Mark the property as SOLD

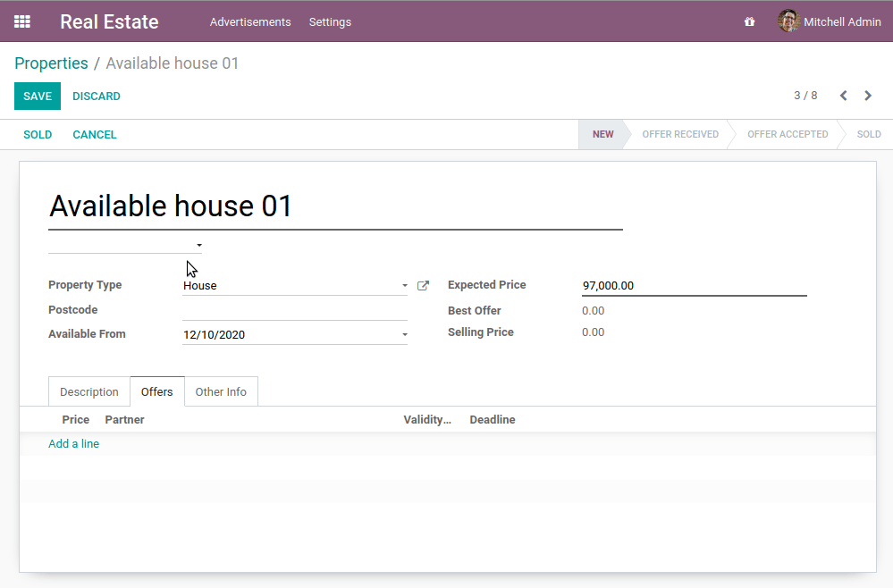click(38, 134)
